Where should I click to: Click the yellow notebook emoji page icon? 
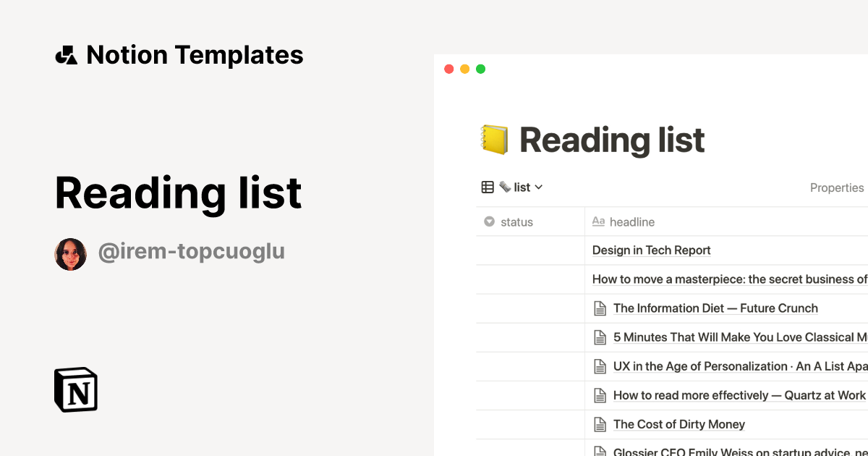tap(495, 140)
